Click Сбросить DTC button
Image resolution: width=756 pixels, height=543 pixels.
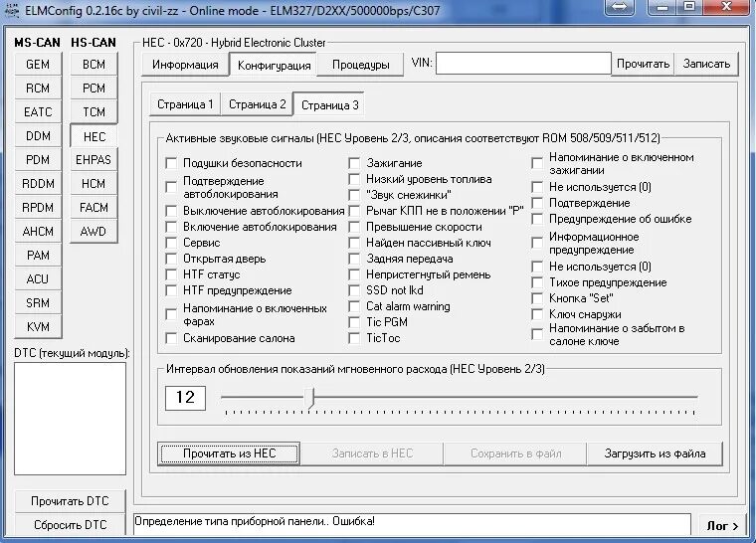(x=70, y=525)
